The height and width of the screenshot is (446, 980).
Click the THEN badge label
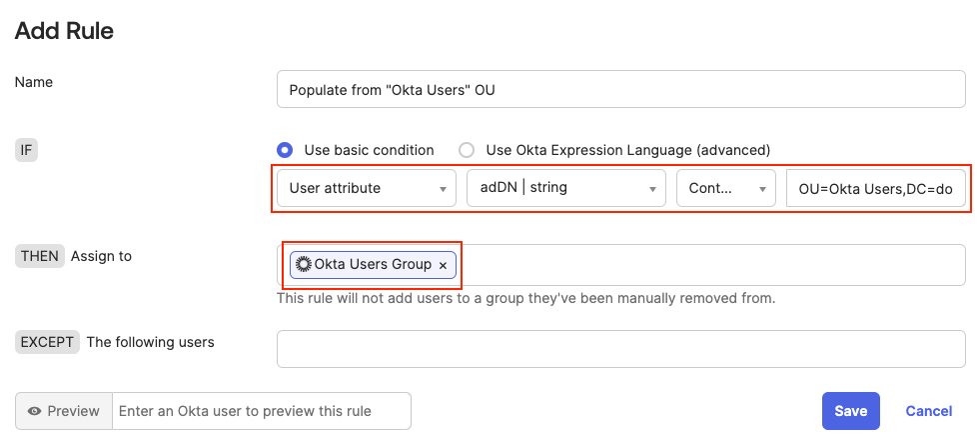(39, 256)
